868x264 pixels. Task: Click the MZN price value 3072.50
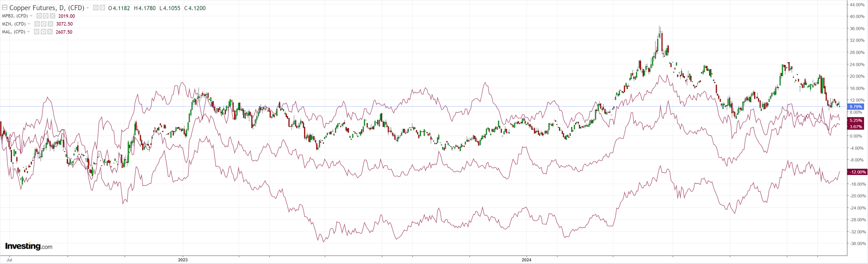click(64, 24)
